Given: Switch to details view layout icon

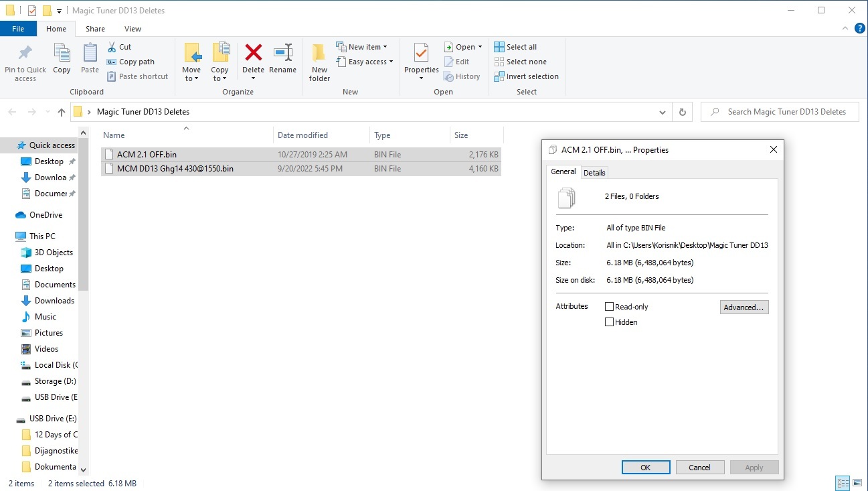Looking at the screenshot, I should (843, 483).
